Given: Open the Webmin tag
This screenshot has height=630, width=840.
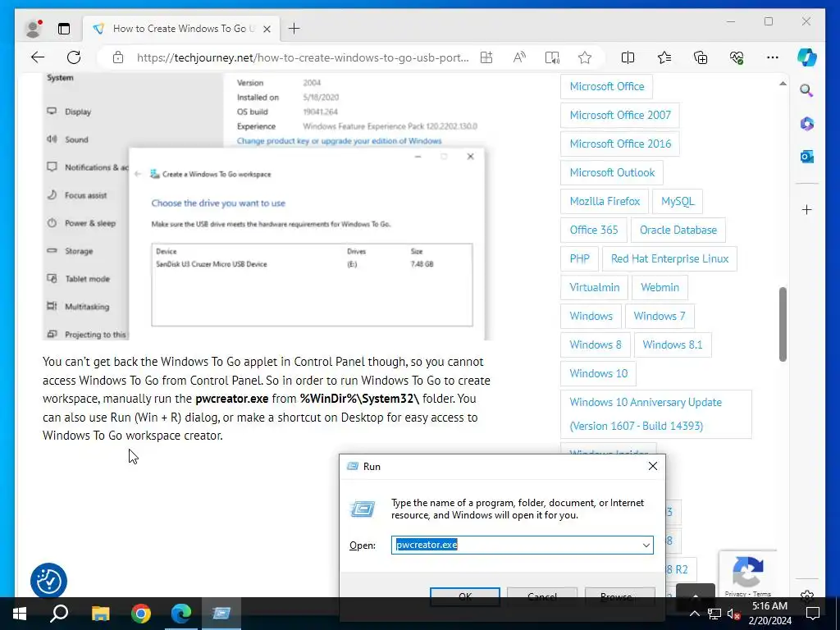Looking at the screenshot, I should [x=660, y=287].
